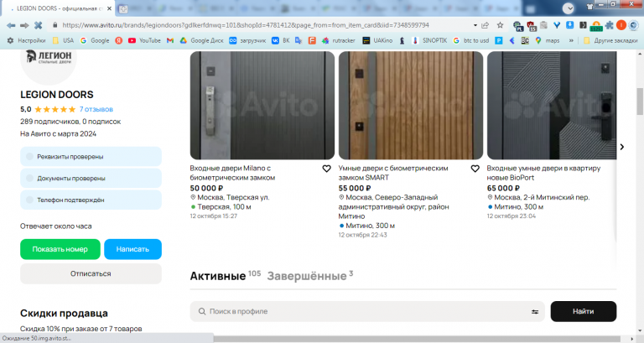Show more bookmarks via double chevron

pos(571,40)
